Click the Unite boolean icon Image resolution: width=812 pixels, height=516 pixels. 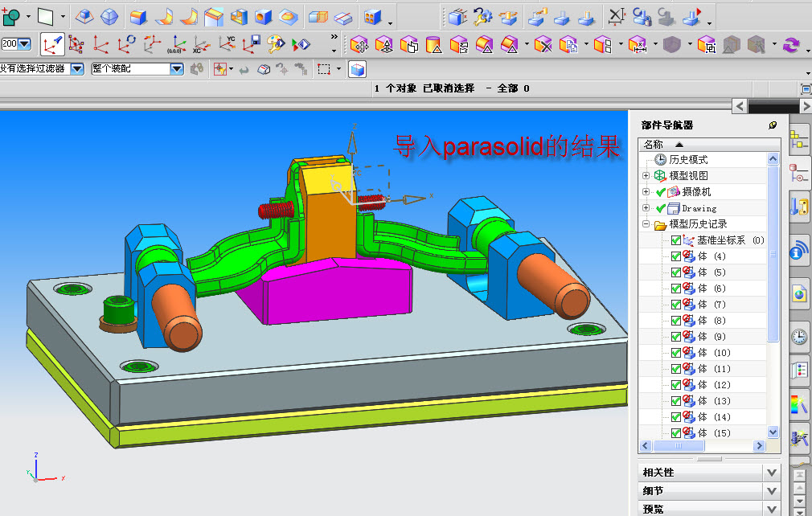11,17
